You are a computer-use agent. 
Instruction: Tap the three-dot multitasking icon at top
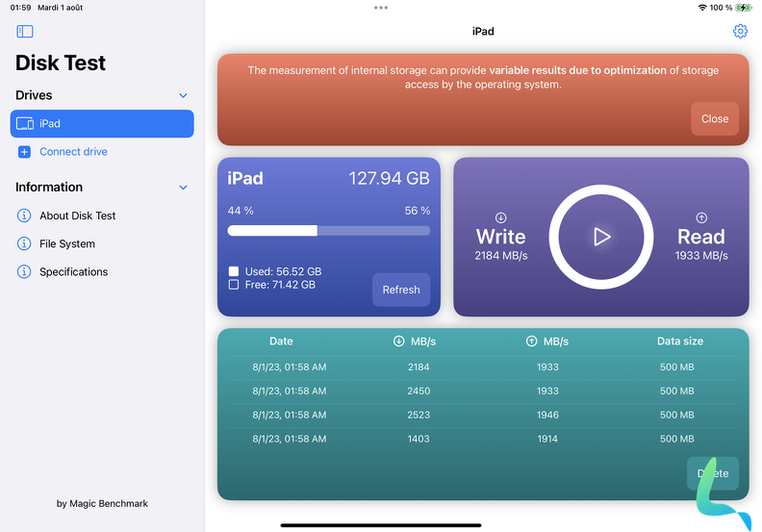coord(381,8)
